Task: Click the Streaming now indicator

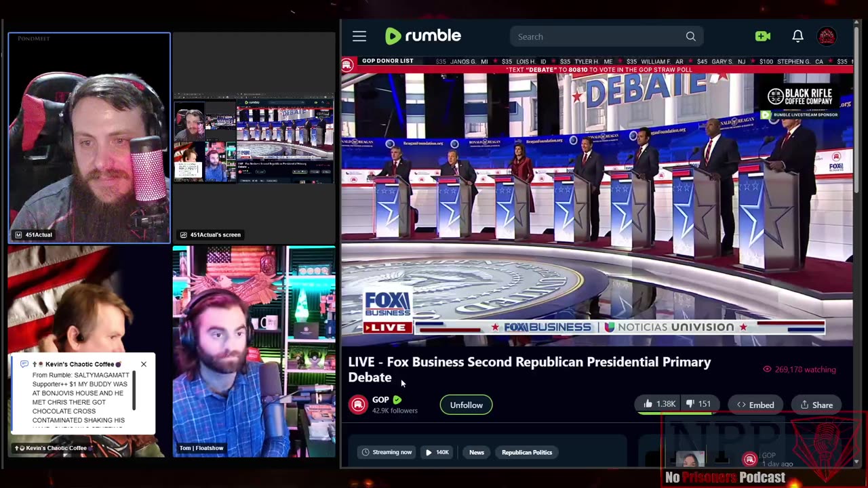Action: (387, 452)
